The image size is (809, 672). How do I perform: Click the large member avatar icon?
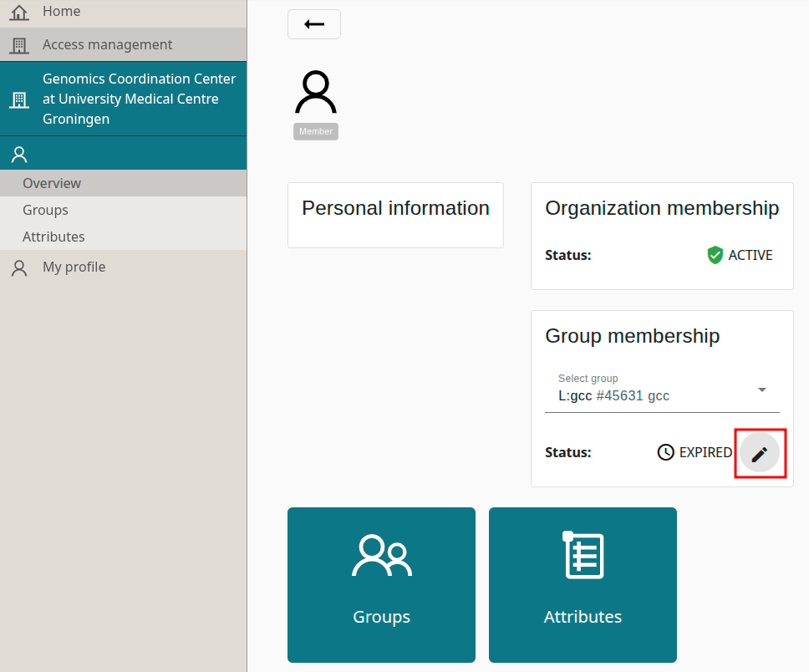click(x=316, y=93)
